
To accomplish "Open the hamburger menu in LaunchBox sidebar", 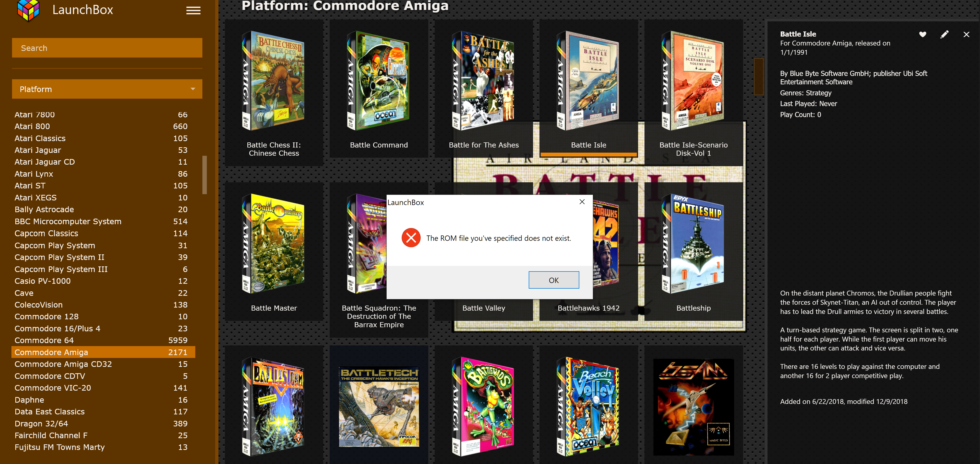I will coord(193,10).
